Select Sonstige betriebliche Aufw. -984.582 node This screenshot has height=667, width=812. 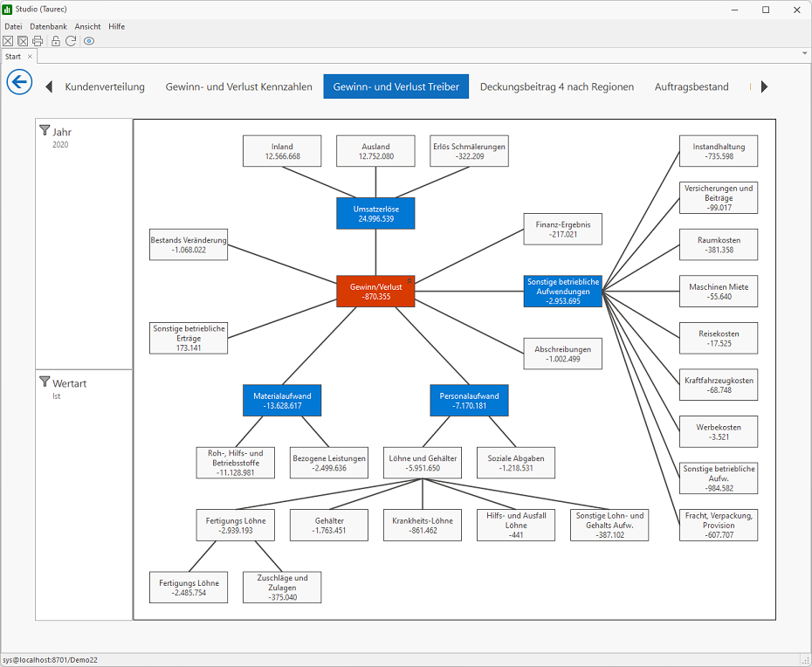[719, 478]
